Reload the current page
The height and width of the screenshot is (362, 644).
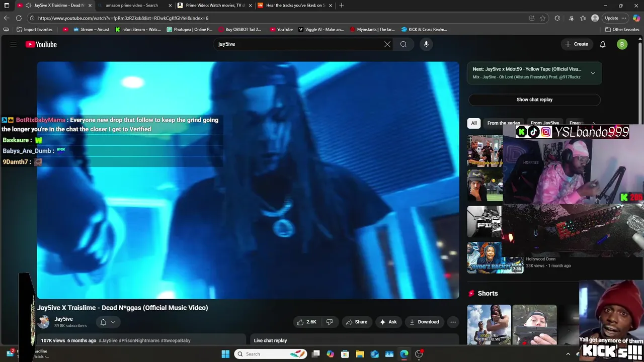[19, 18]
